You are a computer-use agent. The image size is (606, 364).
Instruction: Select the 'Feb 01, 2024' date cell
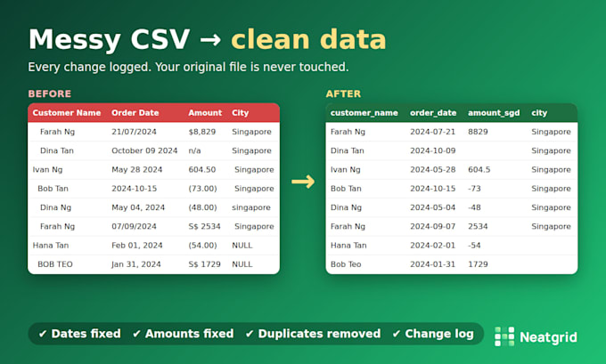137,245
